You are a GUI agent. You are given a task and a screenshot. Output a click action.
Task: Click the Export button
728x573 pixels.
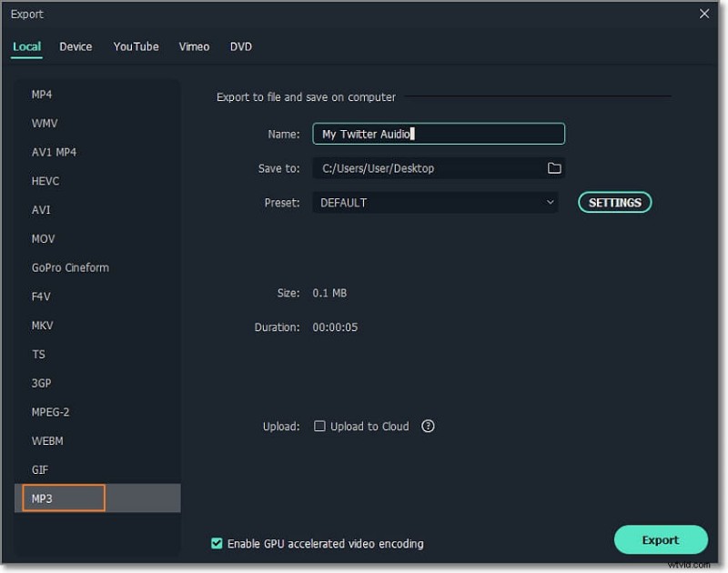[661, 539]
